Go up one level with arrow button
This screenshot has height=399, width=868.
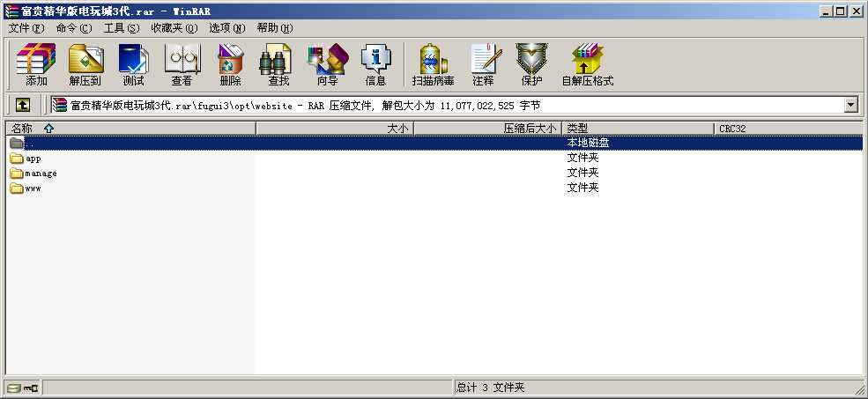23,105
